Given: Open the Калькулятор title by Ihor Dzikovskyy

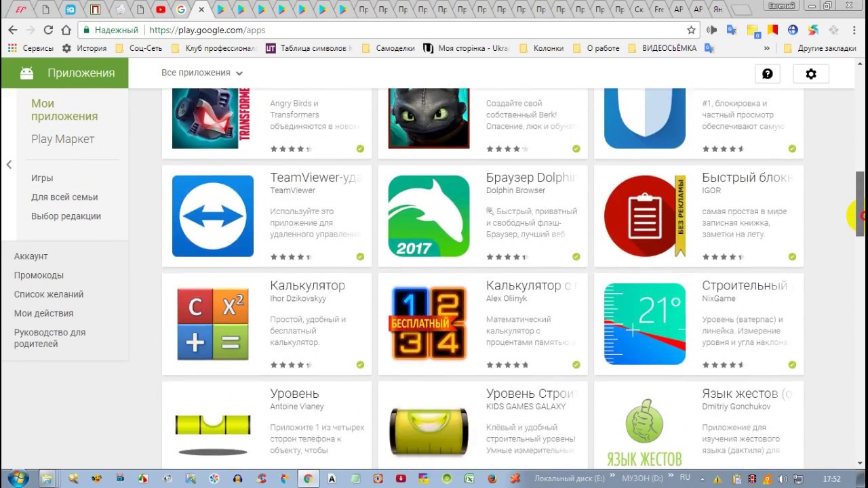Looking at the screenshot, I should 307,285.
